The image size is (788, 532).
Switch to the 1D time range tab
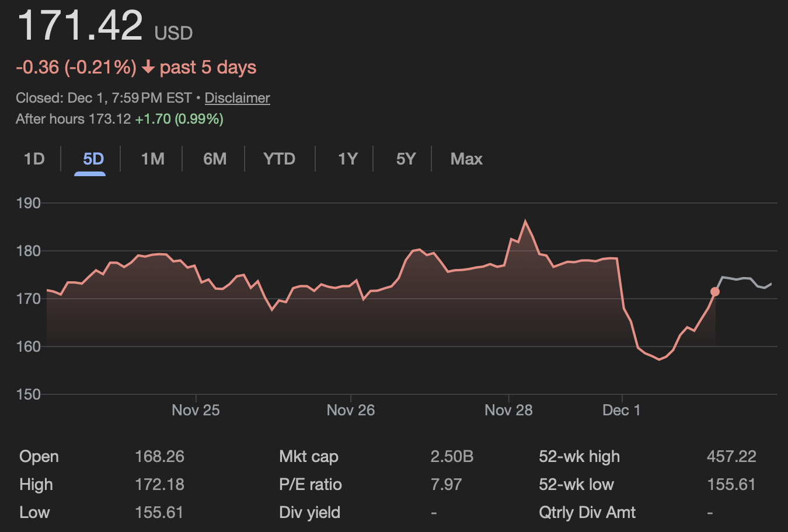[x=34, y=159]
